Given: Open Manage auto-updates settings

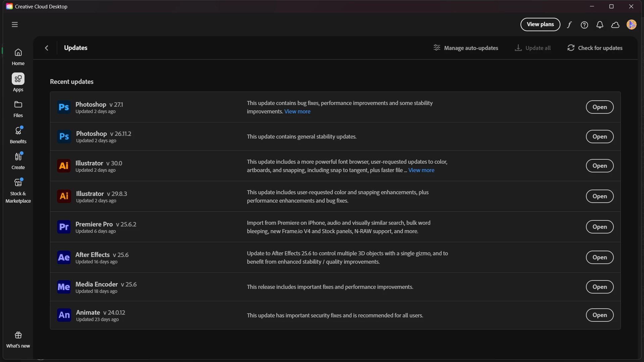Looking at the screenshot, I should tap(465, 48).
